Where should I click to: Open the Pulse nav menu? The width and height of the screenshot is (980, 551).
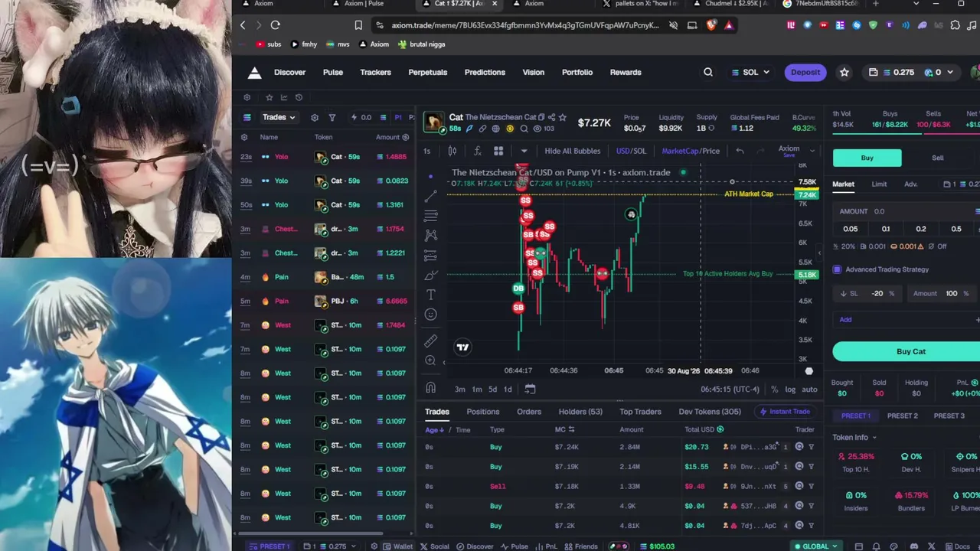click(333, 73)
